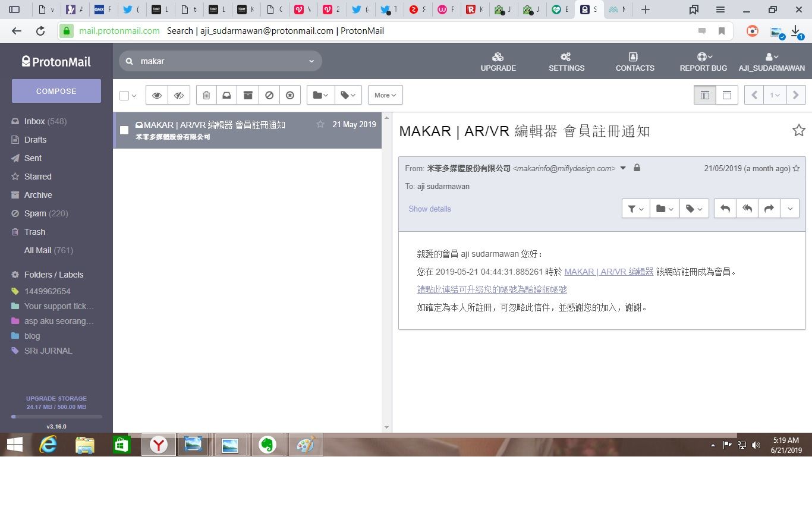Click the reply-all arrow icon
This screenshot has height=529, width=812.
pos(747,209)
